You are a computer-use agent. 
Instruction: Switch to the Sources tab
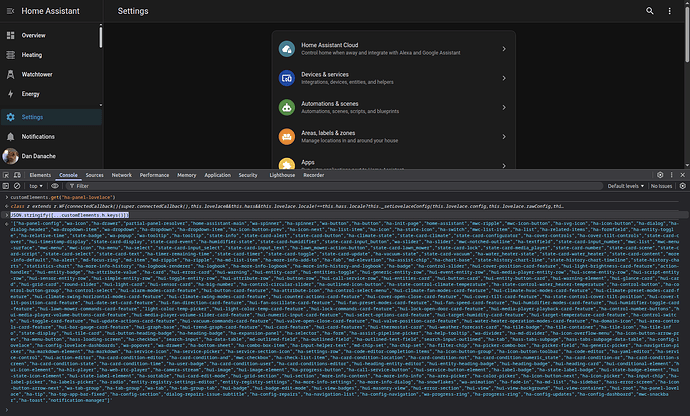pos(95,175)
